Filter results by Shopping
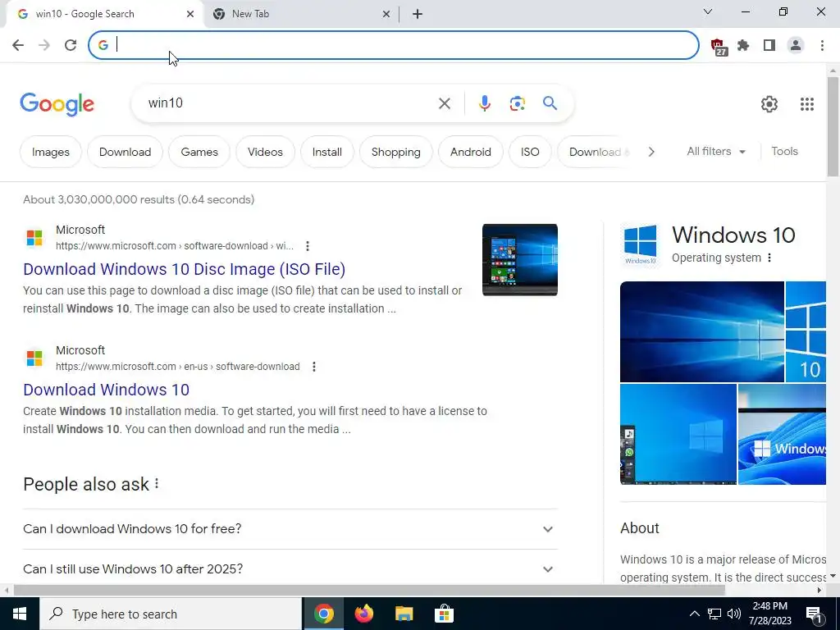 pyautogui.click(x=396, y=152)
